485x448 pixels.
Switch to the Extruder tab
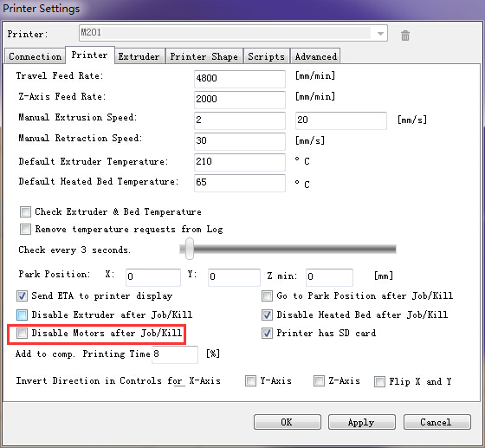tap(139, 56)
